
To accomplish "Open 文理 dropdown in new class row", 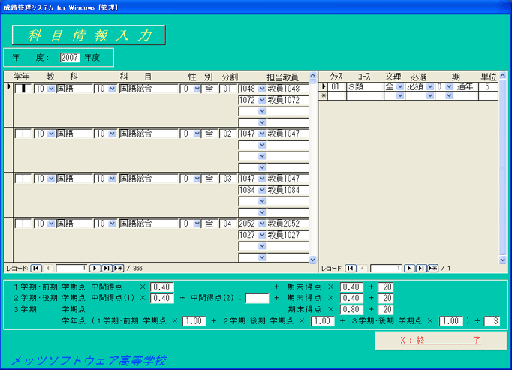I will [400, 96].
